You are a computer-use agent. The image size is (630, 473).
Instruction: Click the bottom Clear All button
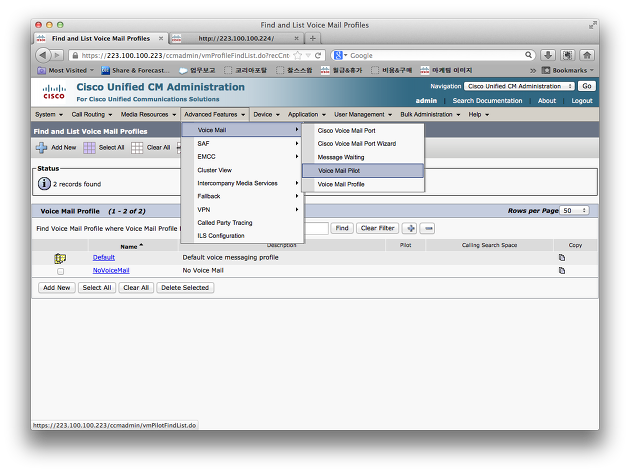tap(136, 288)
